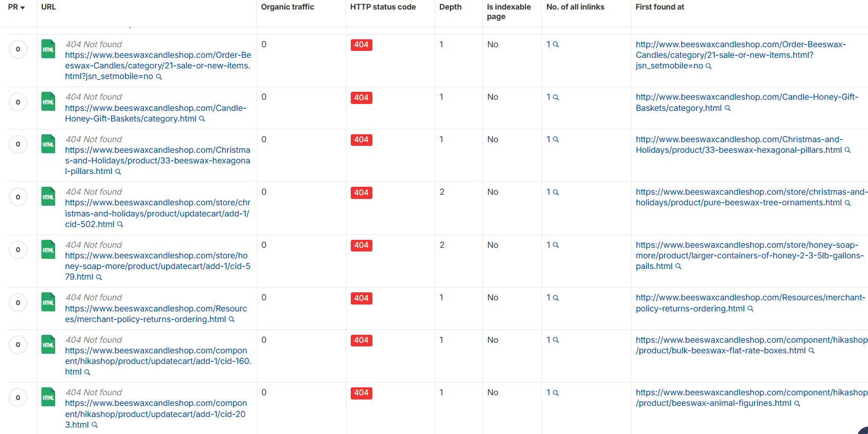This screenshot has height=434, width=868.
Task: Click the magnifier icon after the Candle-Honey-Gift-Baskets URL
Action: coord(202,119)
